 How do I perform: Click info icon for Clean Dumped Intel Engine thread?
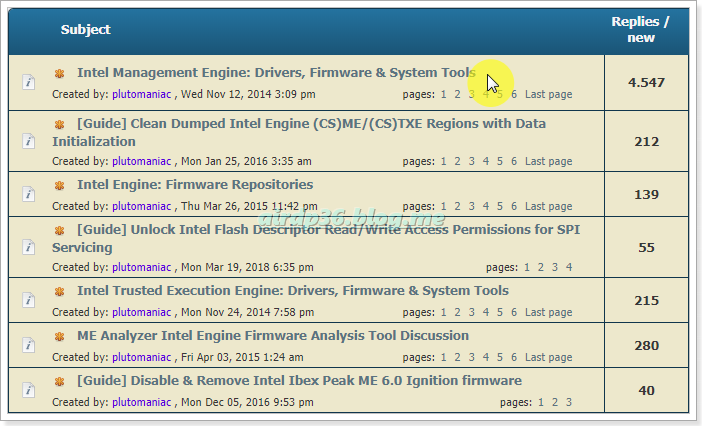tap(29, 141)
